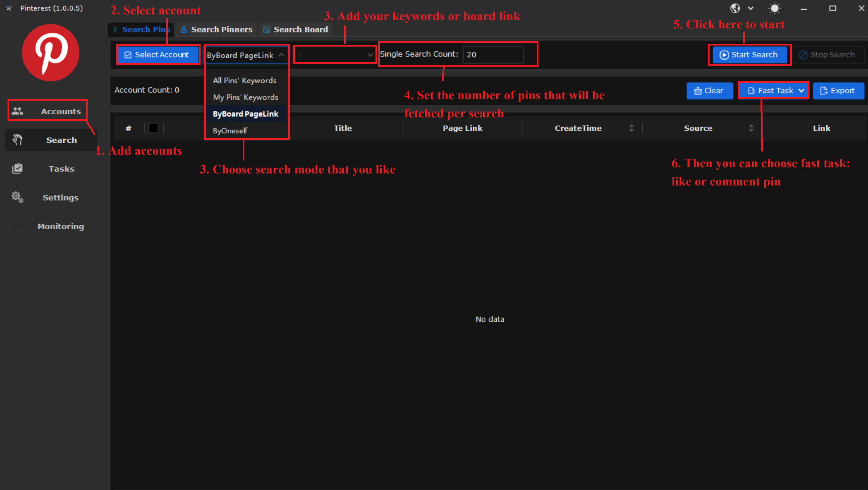
Task: Switch to the Search Pinners tab
Action: pos(217,29)
